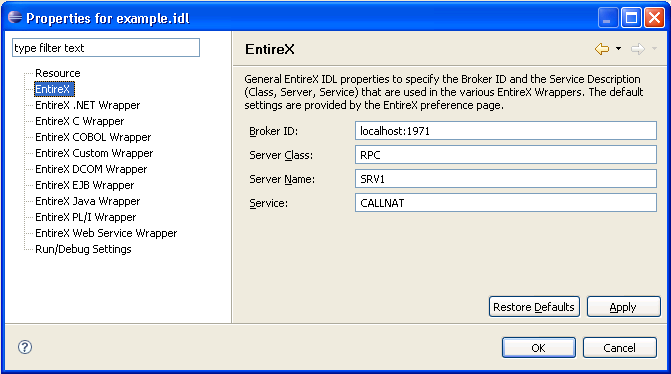This screenshot has width=671, height=374.
Task: Open EntireX EJB Wrapper page
Action: (85, 185)
